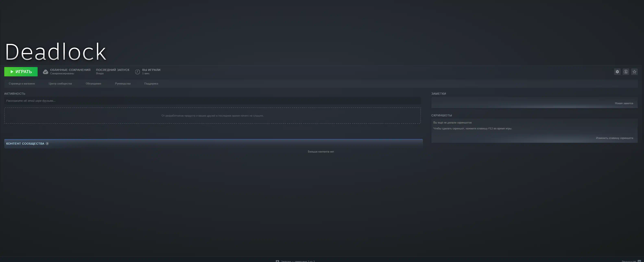The image size is (644, 262).
Task: Click the cloud saves sync icon
Action: point(46,72)
